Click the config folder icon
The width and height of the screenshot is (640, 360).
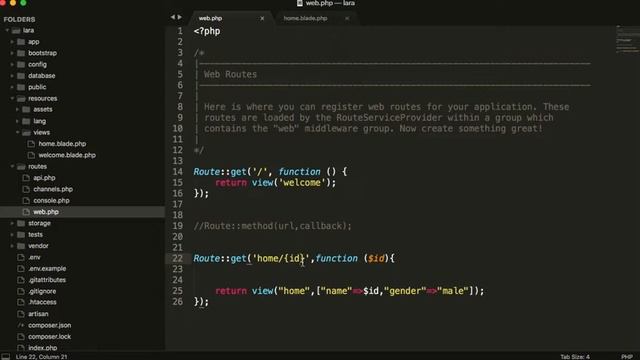pyautogui.click(x=21, y=64)
